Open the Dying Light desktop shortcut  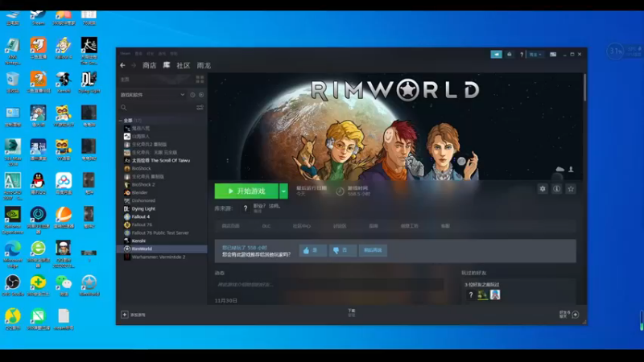click(89, 82)
